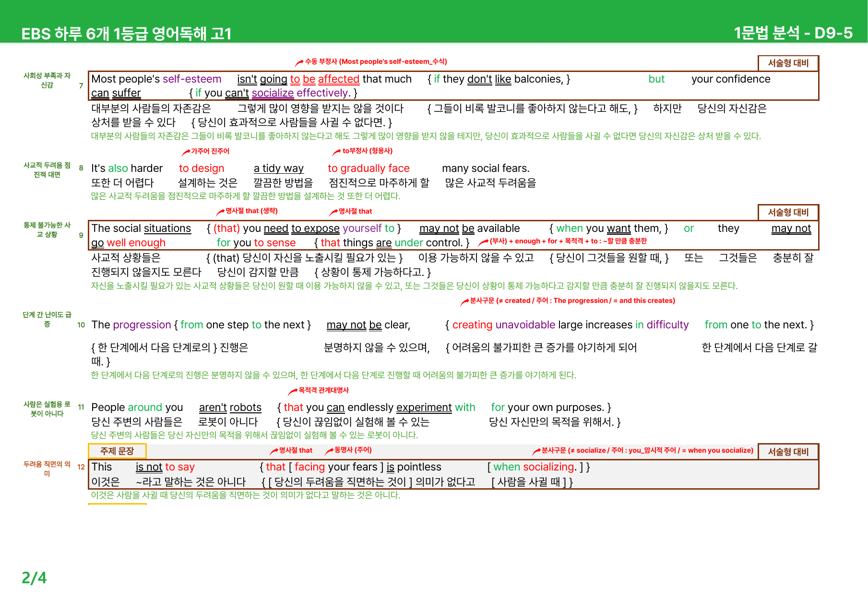Click sentence number 11

(x=81, y=407)
